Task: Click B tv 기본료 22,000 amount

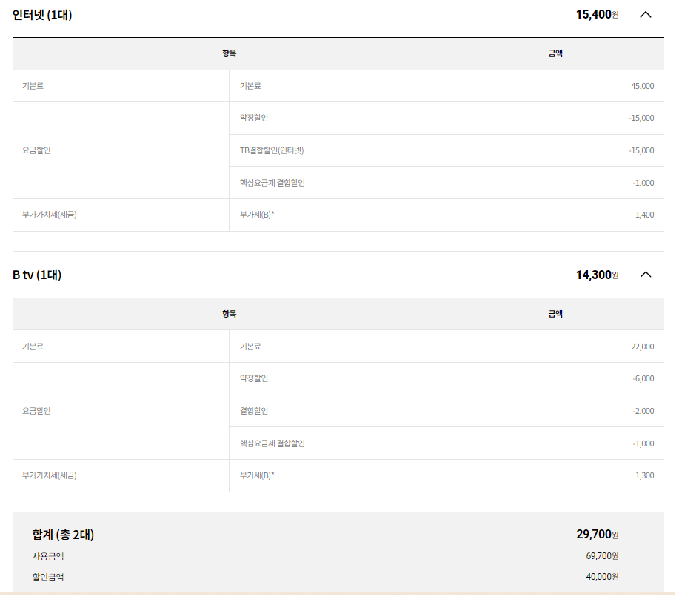Action: pyautogui.click(x=643, y=346)
